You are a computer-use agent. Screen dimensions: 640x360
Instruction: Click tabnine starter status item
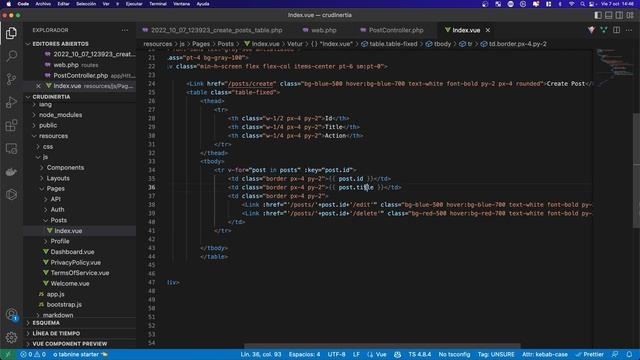point(80,354)
